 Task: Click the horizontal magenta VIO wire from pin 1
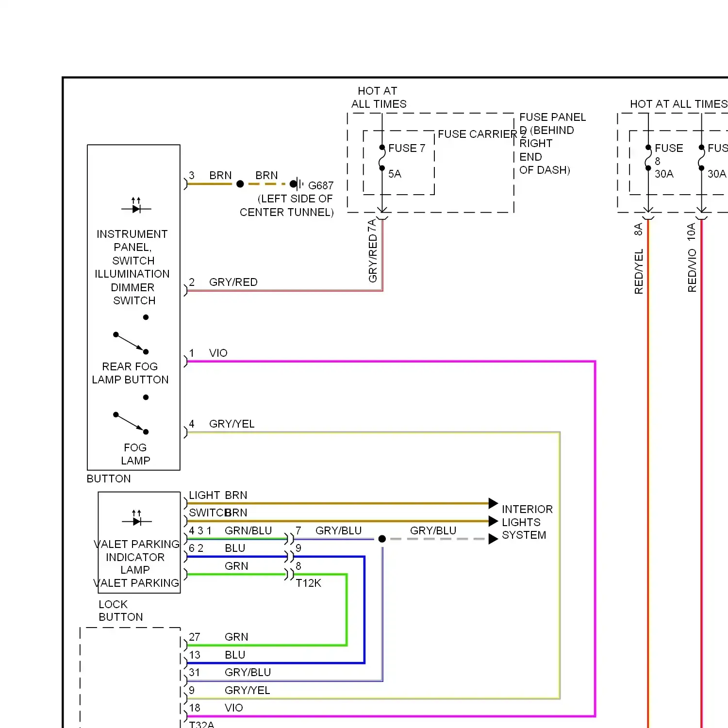[x=391, y=361]
